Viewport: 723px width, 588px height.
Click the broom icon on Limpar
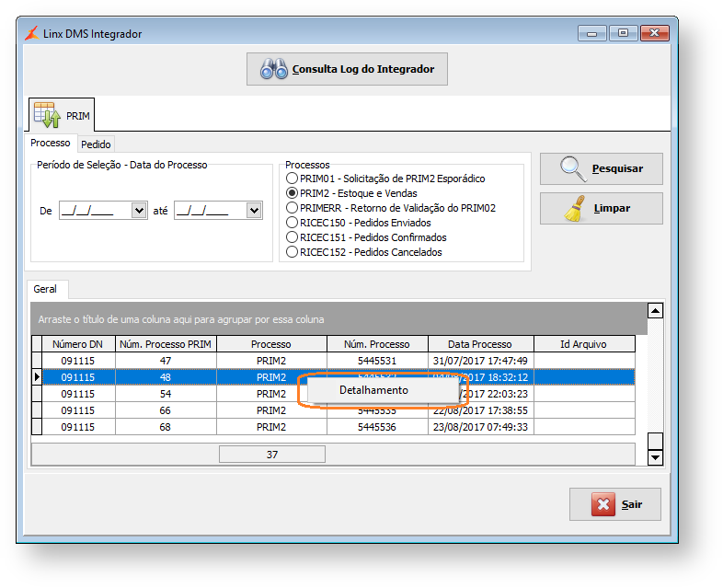point(575,209)
